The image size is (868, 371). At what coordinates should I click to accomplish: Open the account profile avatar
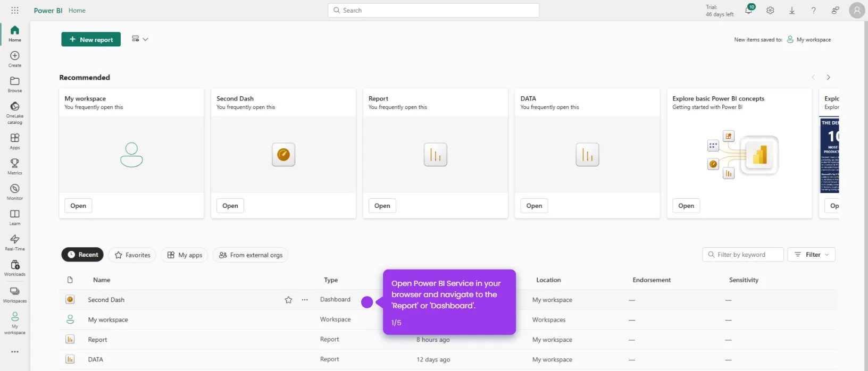pyautogui.click(x=857, y=10)
